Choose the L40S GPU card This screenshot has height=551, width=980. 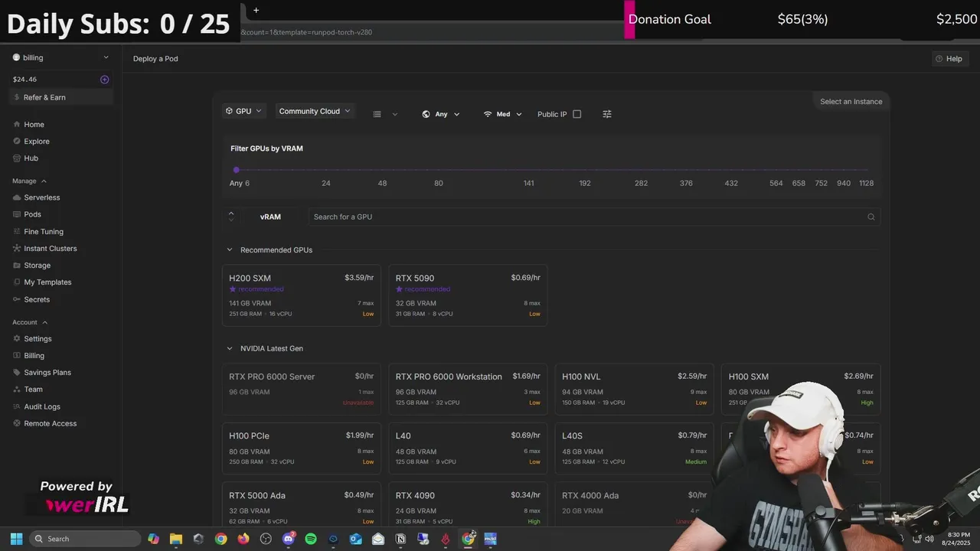[635, 448]
